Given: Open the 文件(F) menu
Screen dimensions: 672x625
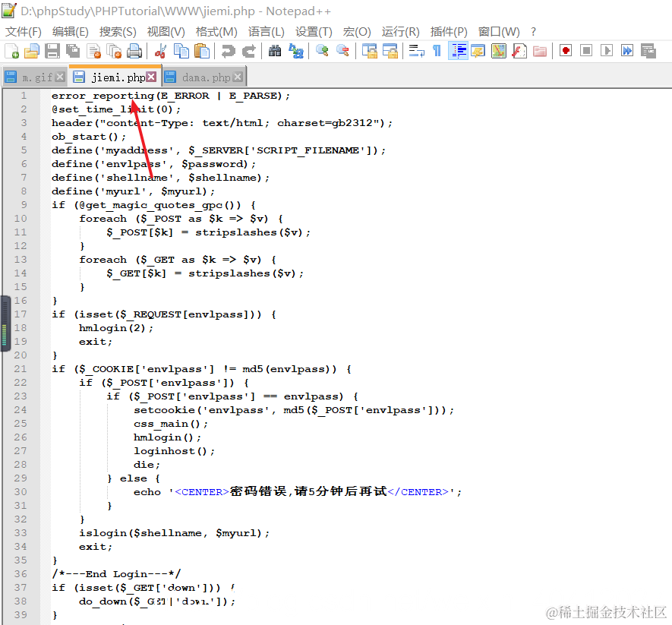Looking at the screenshot, I should tap(23, 32).
